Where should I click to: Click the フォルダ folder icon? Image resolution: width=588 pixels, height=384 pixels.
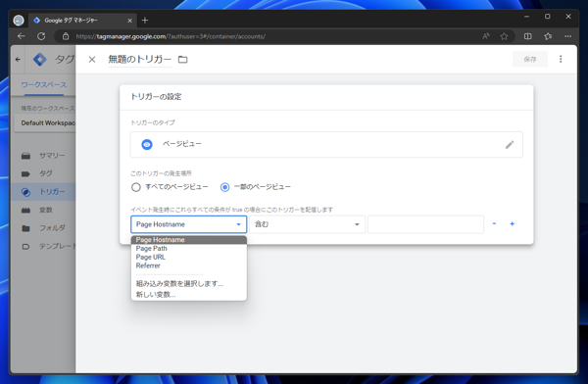click(x=25, y=228)
